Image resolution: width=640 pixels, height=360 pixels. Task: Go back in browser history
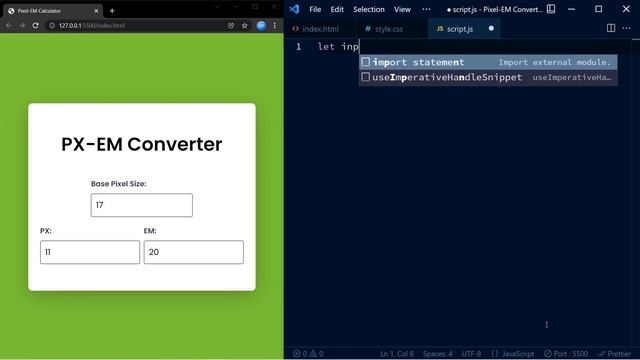(x=9, y=25)
